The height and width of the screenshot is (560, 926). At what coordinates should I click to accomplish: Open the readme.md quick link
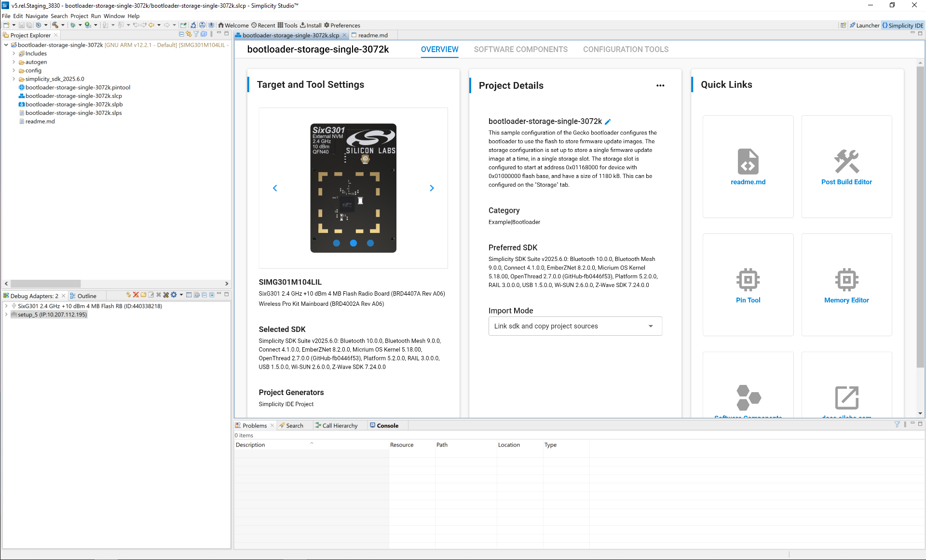748,166
